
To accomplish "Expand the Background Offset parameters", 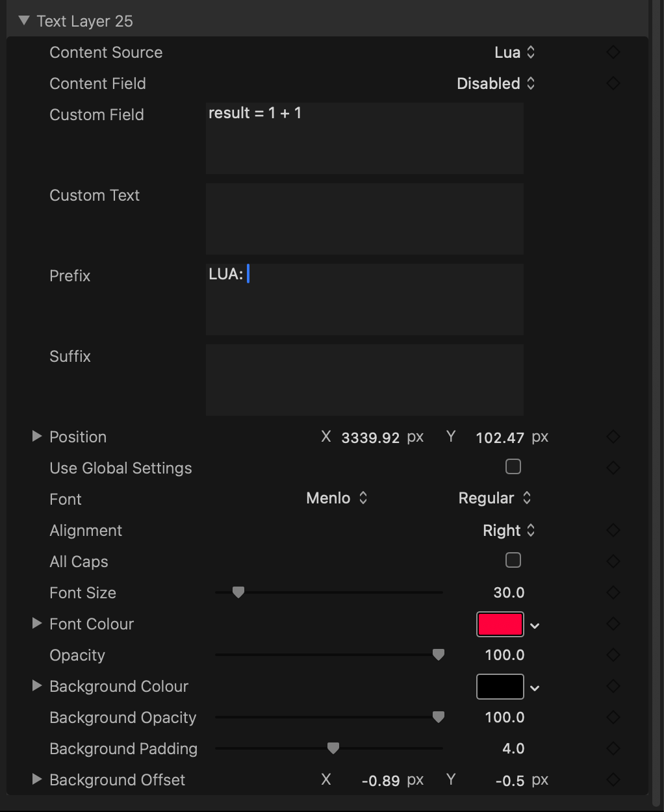I will 37,780.
